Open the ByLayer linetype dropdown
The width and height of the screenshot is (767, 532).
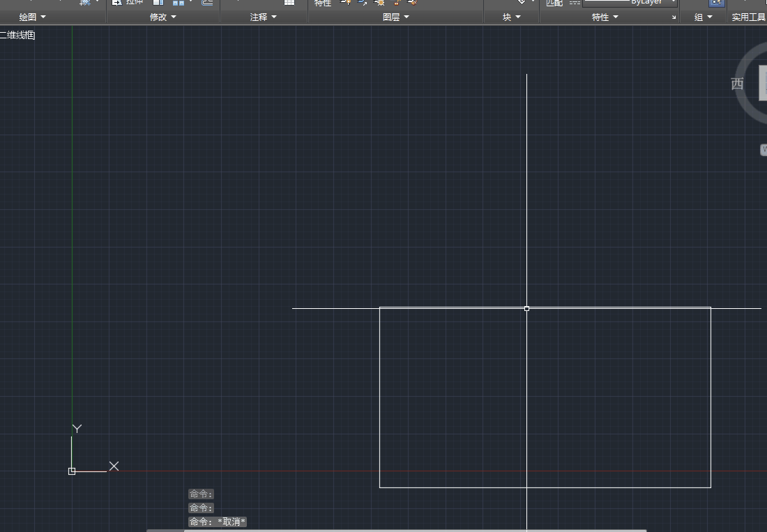click(x=673, y=3)
